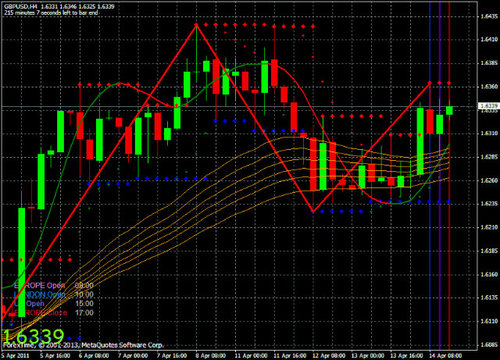Click the 1.6260 price axis label
The image size is (500, 360).
click(489, 181)
